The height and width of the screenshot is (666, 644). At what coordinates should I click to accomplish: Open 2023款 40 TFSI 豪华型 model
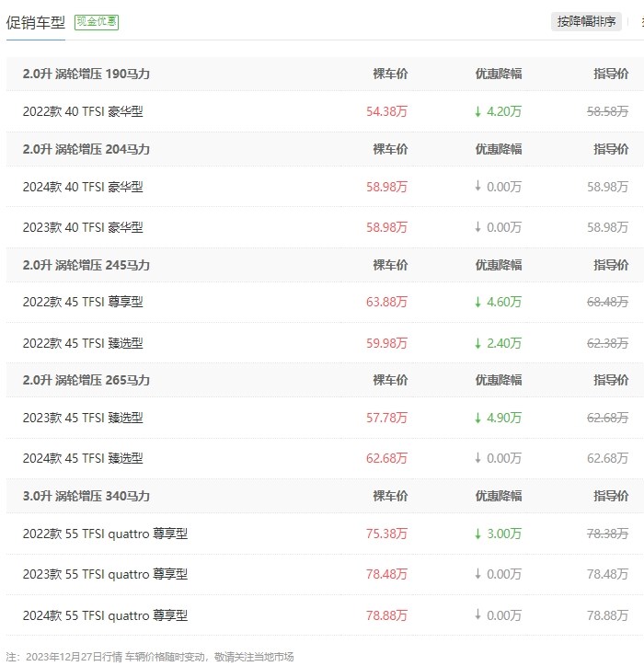pos(83,227)
